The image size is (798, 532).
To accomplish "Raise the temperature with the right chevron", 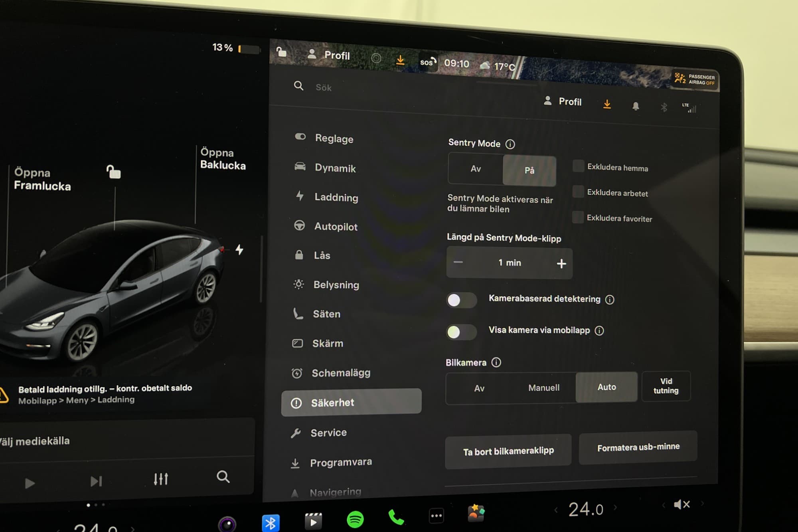I will pos(615,508).
